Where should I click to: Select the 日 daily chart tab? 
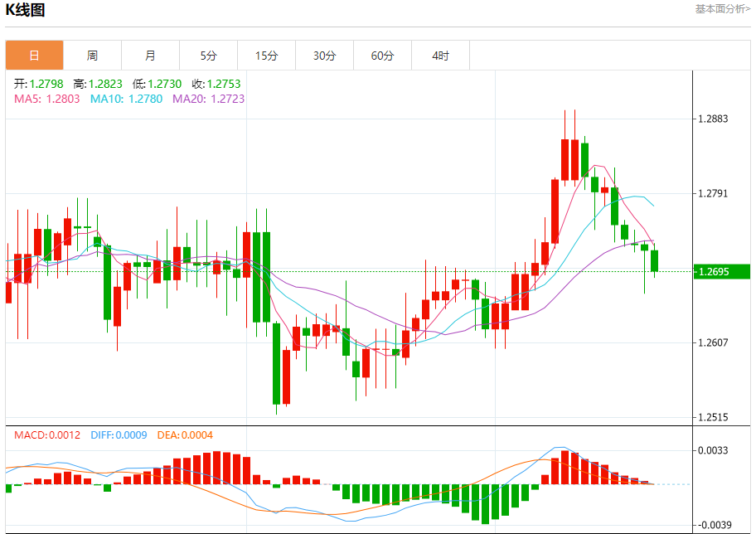tap(34, 56)
